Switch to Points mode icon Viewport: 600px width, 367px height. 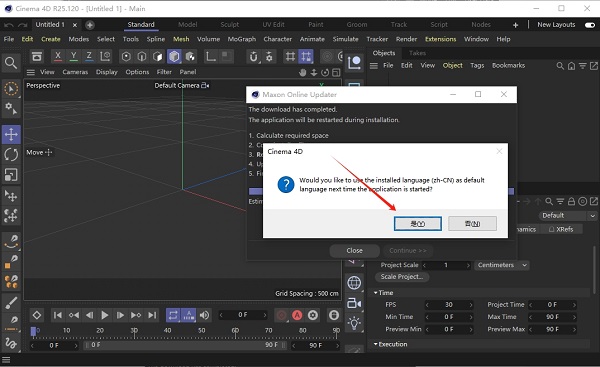point(126,57)
